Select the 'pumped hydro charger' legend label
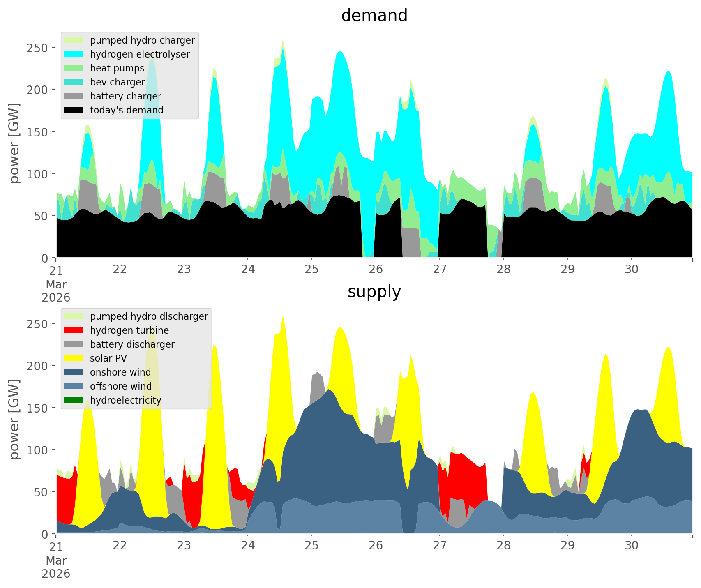 tap(142, 40)
